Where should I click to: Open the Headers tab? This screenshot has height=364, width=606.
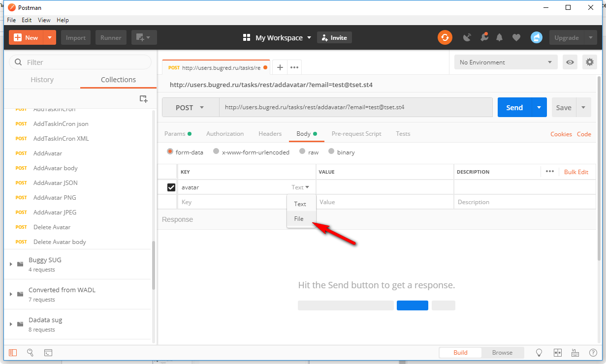[x=270, y=134]
